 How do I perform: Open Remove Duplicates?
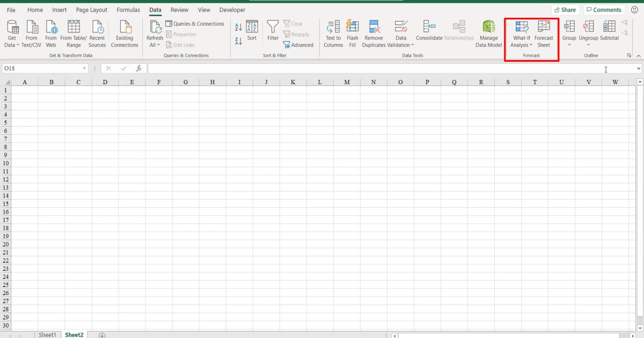pos(374,33)
